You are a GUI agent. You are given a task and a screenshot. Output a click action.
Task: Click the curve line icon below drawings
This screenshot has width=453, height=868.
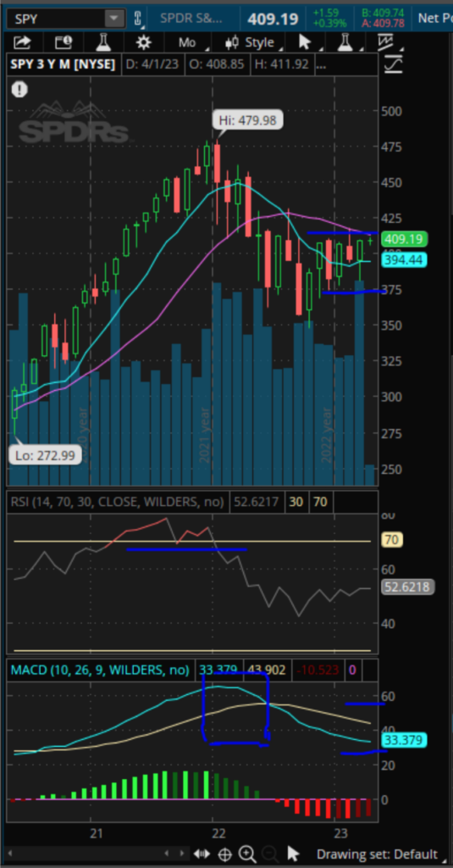[393, 64]
